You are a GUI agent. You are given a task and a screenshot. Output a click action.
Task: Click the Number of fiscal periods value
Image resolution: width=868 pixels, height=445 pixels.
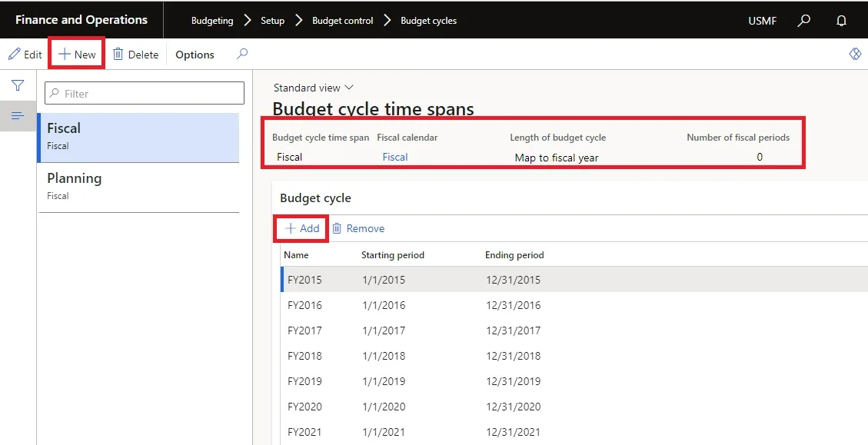(x=759, y=158)
